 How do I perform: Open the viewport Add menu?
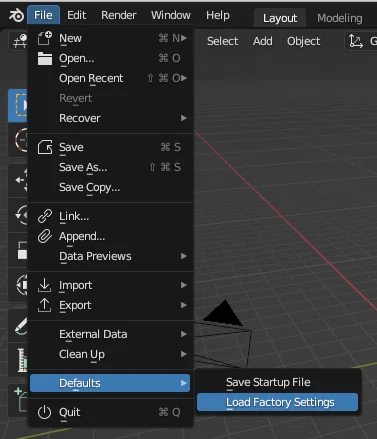tap(263, 41)
